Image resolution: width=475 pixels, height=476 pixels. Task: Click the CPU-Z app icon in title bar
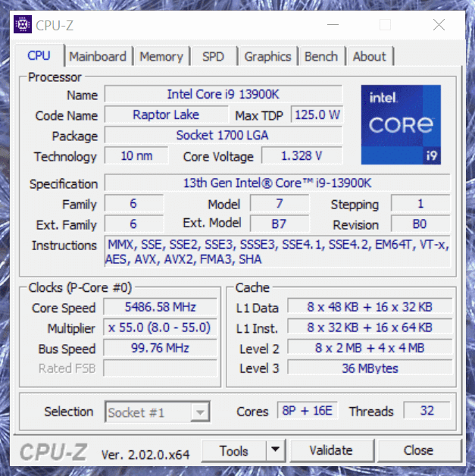point(23,25)
